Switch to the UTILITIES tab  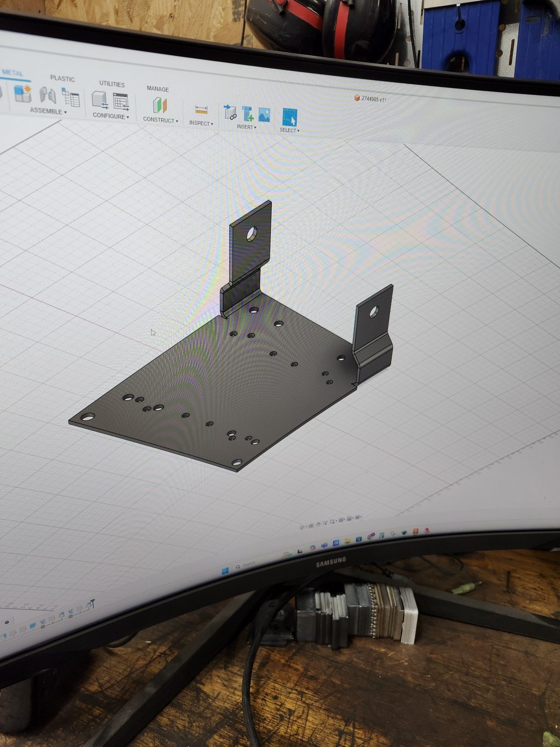112,84
